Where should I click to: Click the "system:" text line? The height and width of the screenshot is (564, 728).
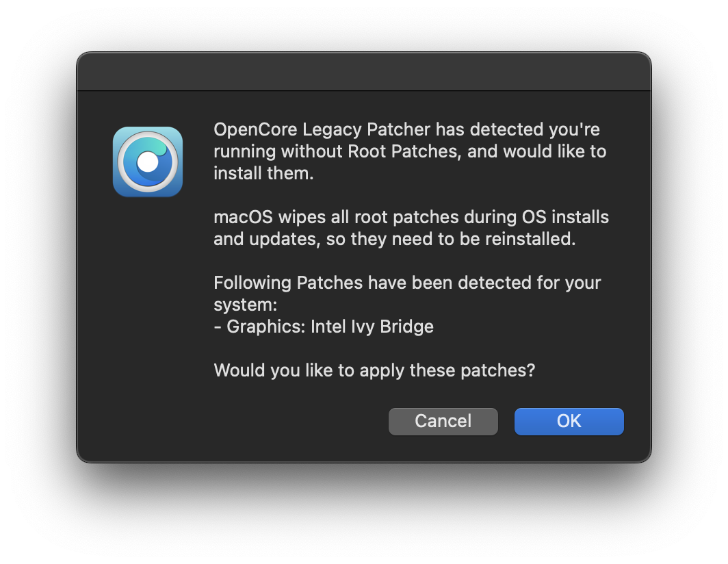point(245,305)
